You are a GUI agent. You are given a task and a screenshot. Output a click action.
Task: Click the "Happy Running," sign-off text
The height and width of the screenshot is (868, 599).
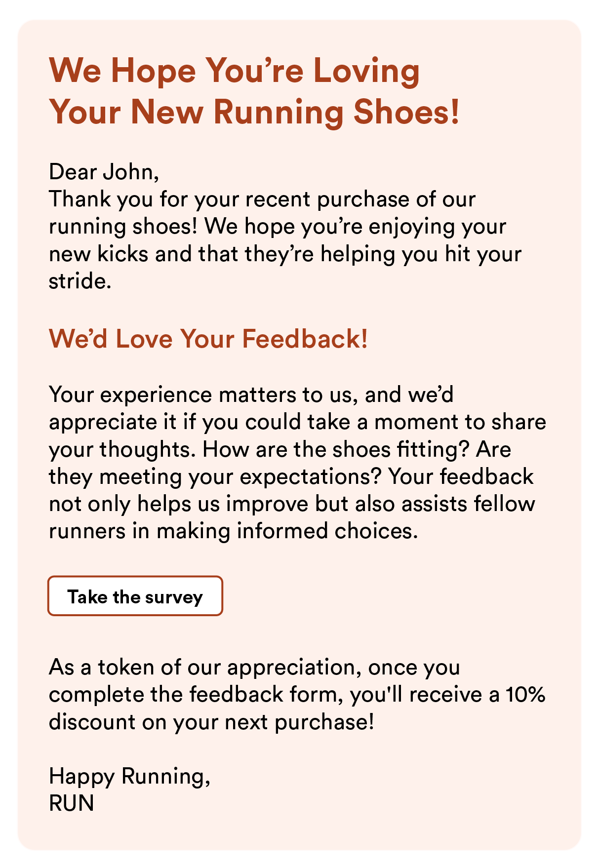click(129, 776)
